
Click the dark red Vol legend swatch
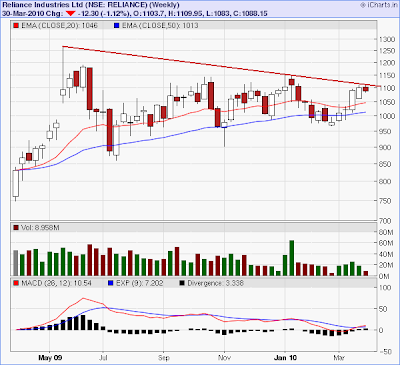coord(16,228)
